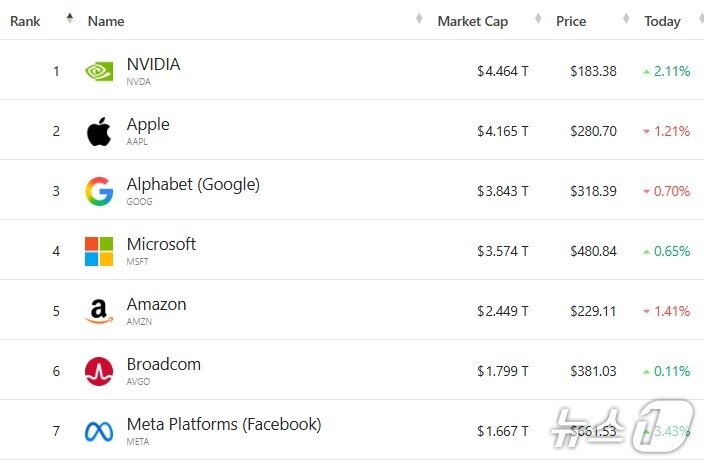Sort table by Rank column

click(x=25, y=21)
